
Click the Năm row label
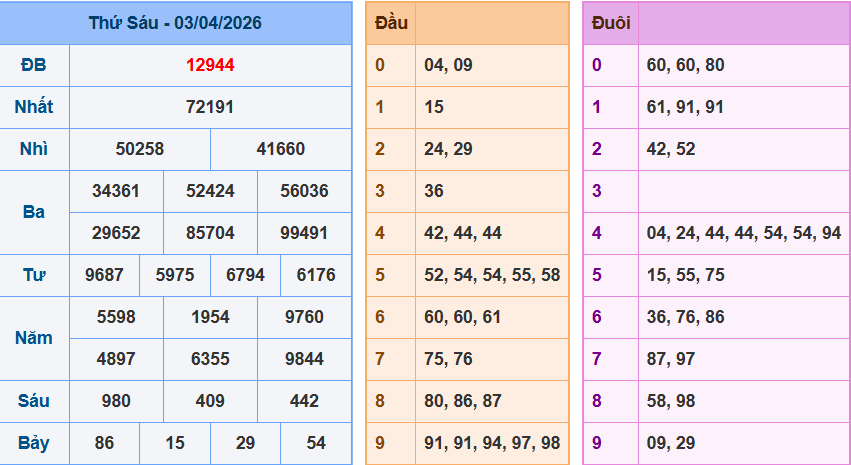[x=34, y=338]
